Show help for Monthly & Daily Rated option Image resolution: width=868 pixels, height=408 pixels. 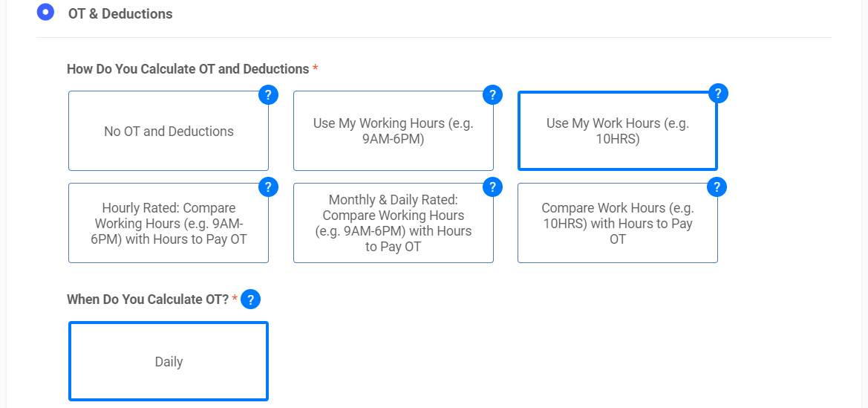492,187
